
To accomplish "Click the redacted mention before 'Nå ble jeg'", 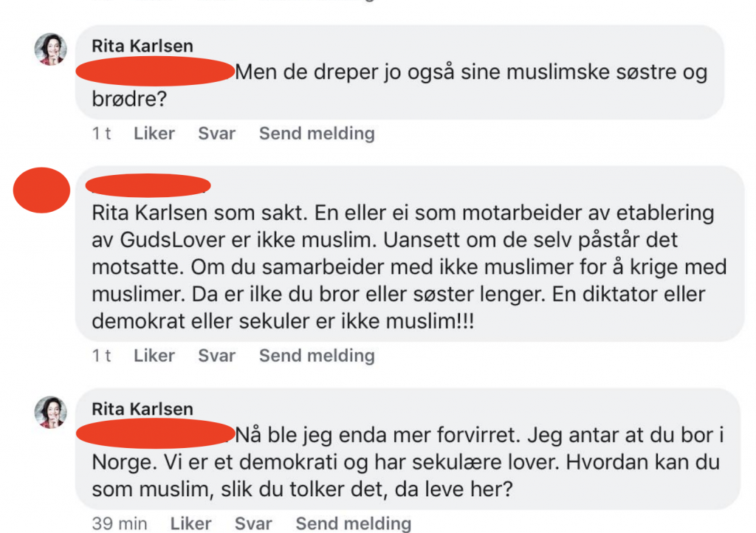I will (x=155, y=436).
